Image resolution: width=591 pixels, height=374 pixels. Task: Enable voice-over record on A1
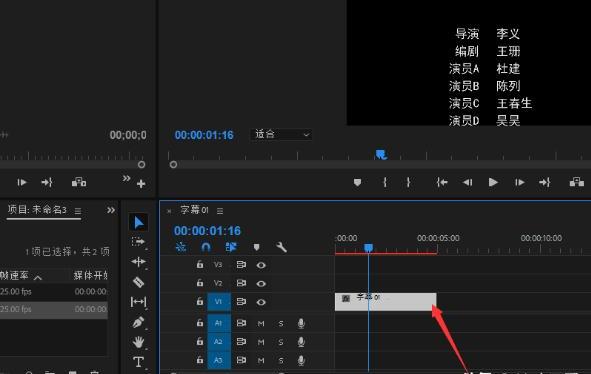pyautogui.click(x=301, y=323)
